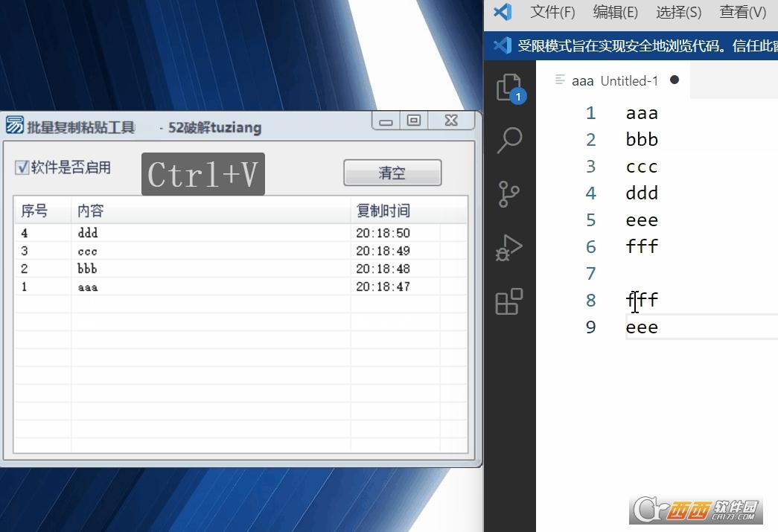Open the 文件(F) menu
The image size is (778, 532).
click(x=552, y=11)
